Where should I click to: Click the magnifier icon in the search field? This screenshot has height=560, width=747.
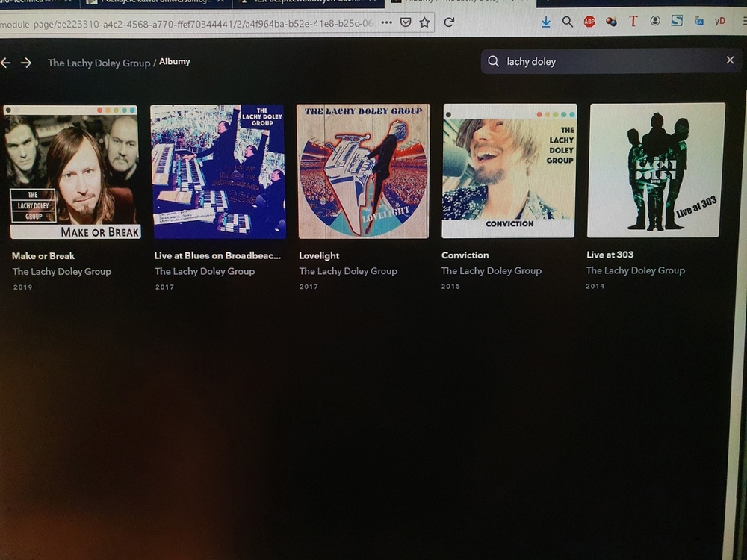click(x=493, y=62)
